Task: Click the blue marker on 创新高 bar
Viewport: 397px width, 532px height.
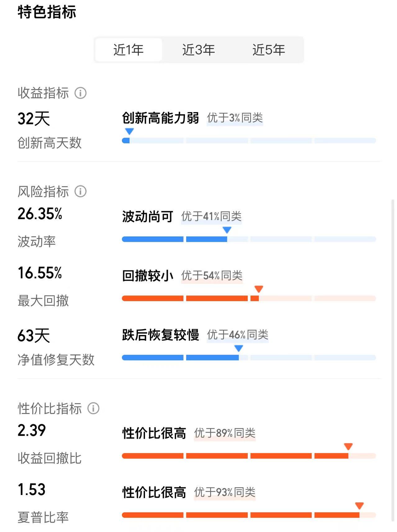Action: 129,131
